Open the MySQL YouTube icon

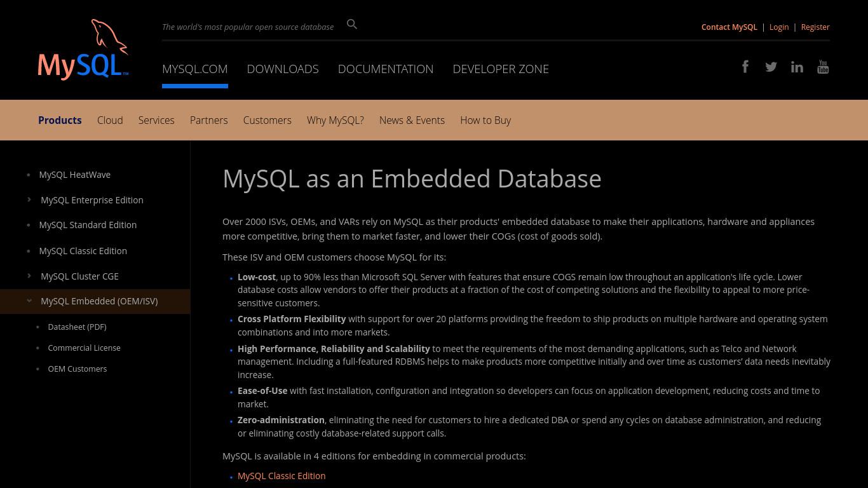click(823, 67)
